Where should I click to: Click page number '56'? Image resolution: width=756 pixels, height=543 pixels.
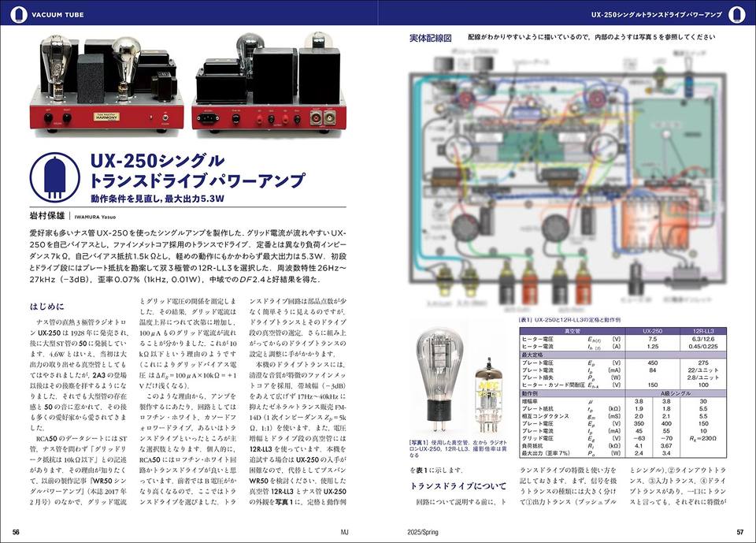pyautogui.click(x=16, y=532)
